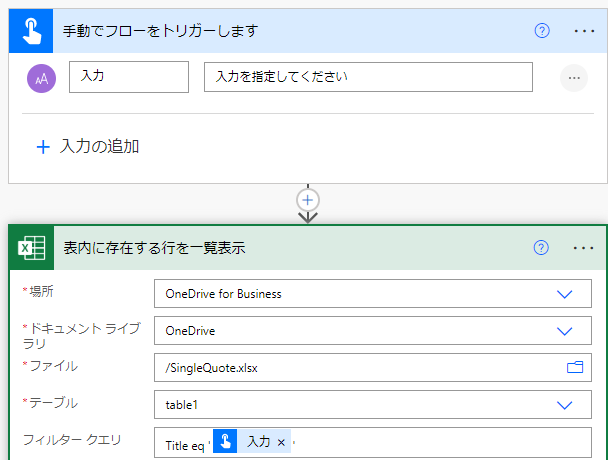Image resolution: width=608 pixels, height=460 pixels.
Task: Expand the テーブル table1 dropdown
Action: [x=564, y=405]
